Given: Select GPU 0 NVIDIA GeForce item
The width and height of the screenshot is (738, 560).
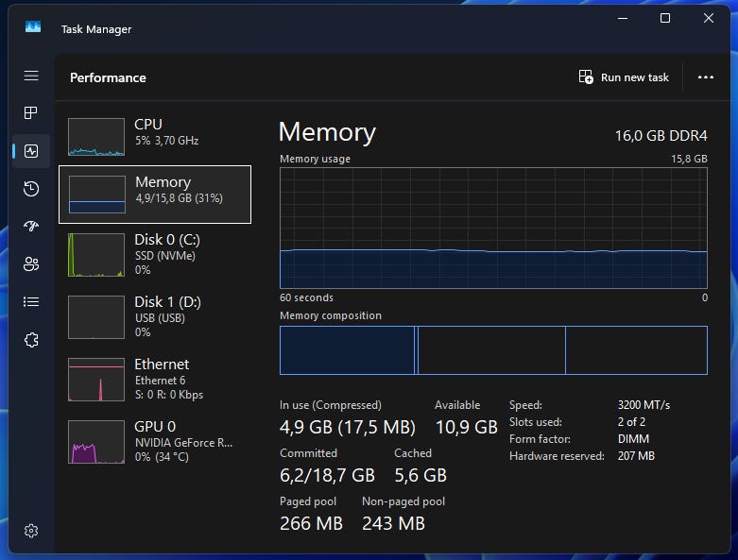Looking at the screenshot, I should tap(155, 442).
